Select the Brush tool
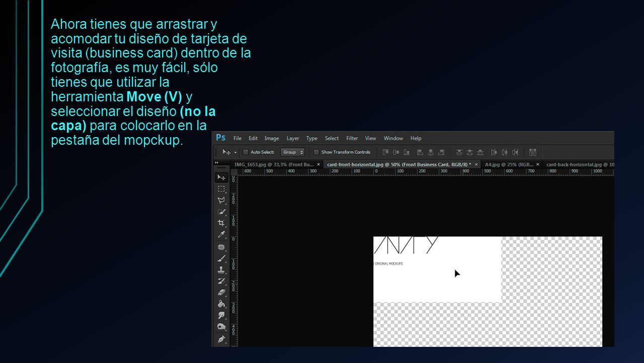The height and width of the screenshot is (363, 644). (x=221, y=258)
